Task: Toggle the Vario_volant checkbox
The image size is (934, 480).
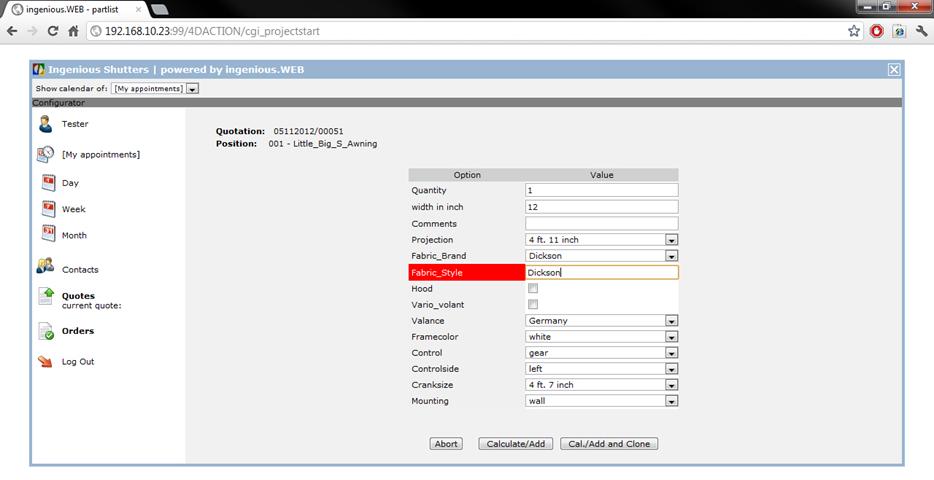Action: (x=533, y=305)
